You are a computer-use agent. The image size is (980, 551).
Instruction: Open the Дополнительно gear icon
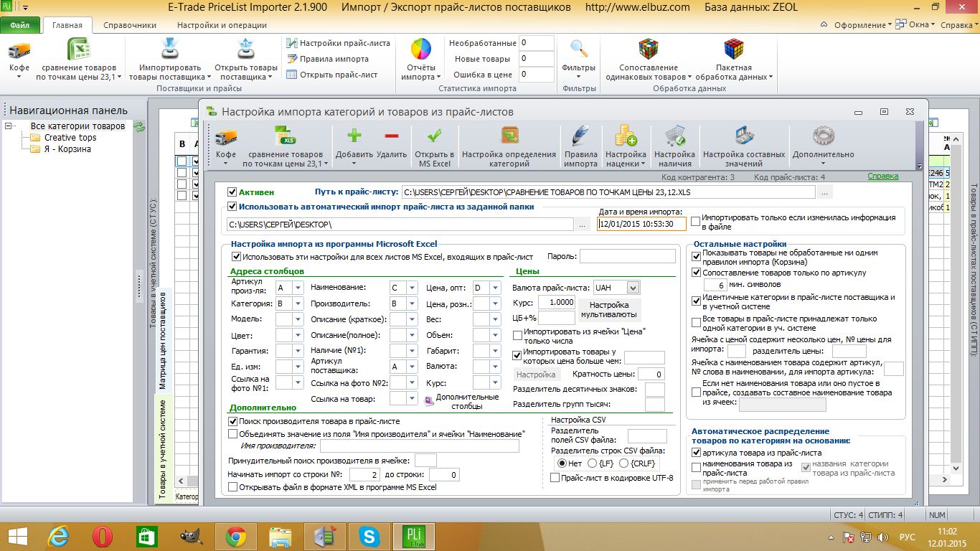[x=823, y=136]
